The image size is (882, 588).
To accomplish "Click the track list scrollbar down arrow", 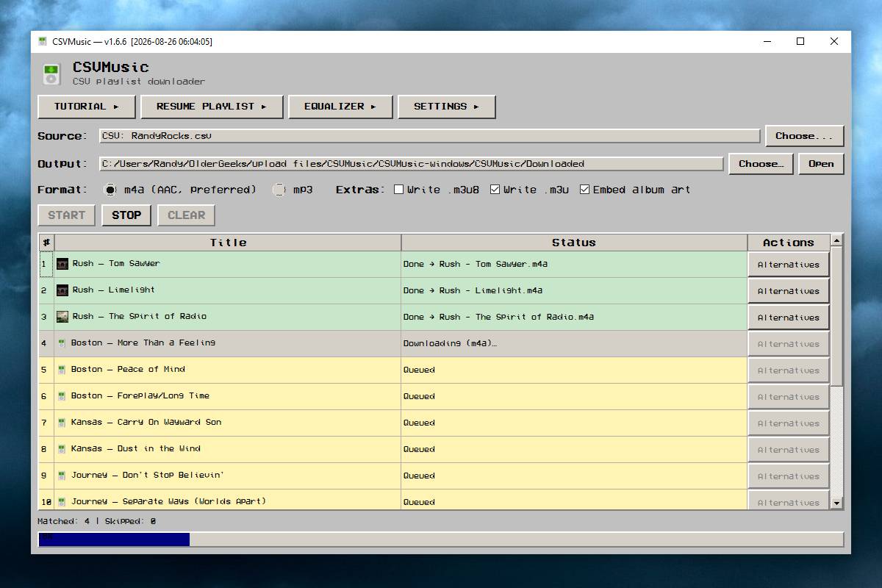I will [836, 503].
